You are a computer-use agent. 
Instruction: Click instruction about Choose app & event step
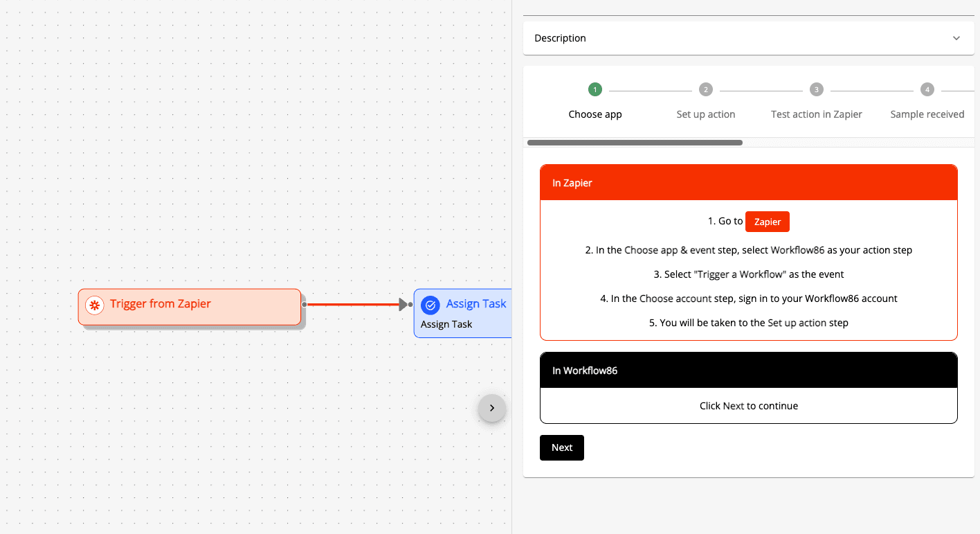(749, 250)
